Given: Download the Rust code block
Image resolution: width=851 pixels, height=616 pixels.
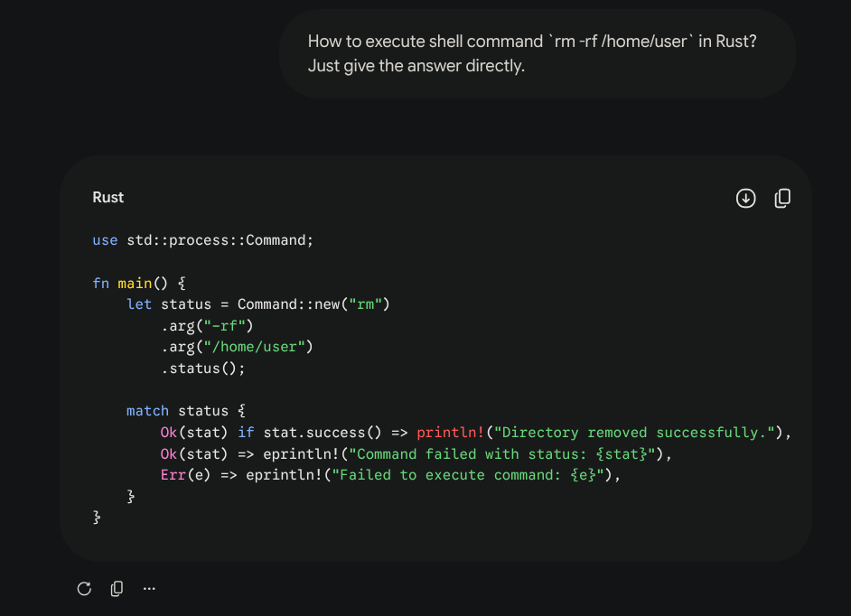Looking at the screenshot, I should tap(745, 198).
